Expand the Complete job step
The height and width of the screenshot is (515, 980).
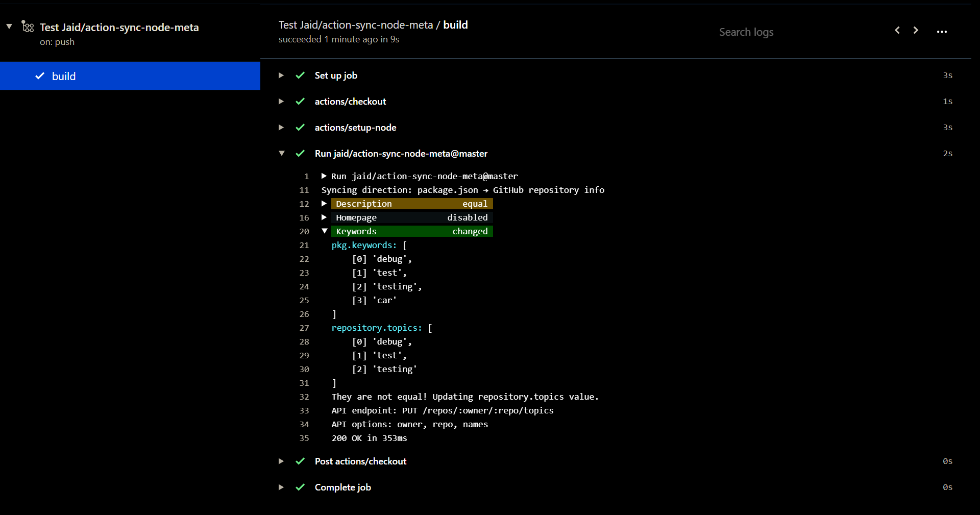pos(281,487)
